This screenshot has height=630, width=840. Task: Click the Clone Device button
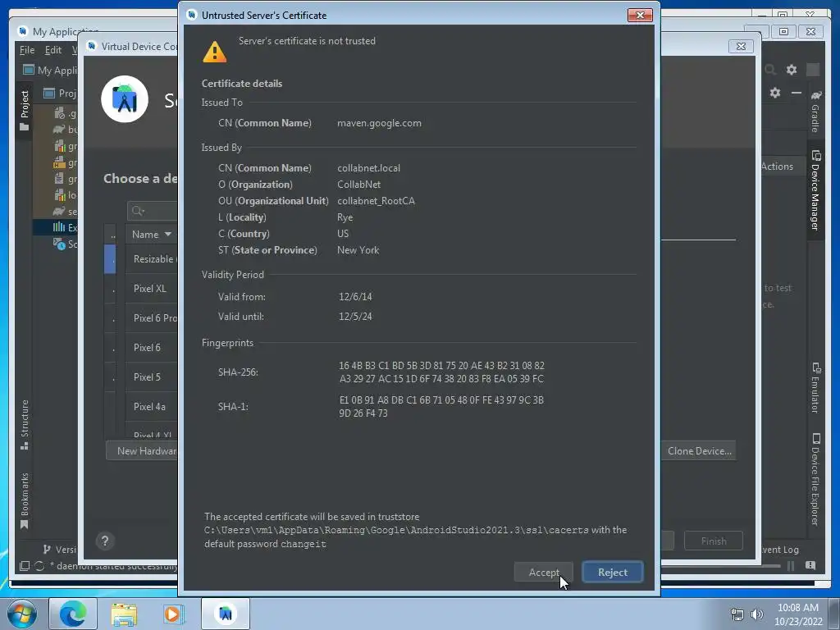point(698,451)
